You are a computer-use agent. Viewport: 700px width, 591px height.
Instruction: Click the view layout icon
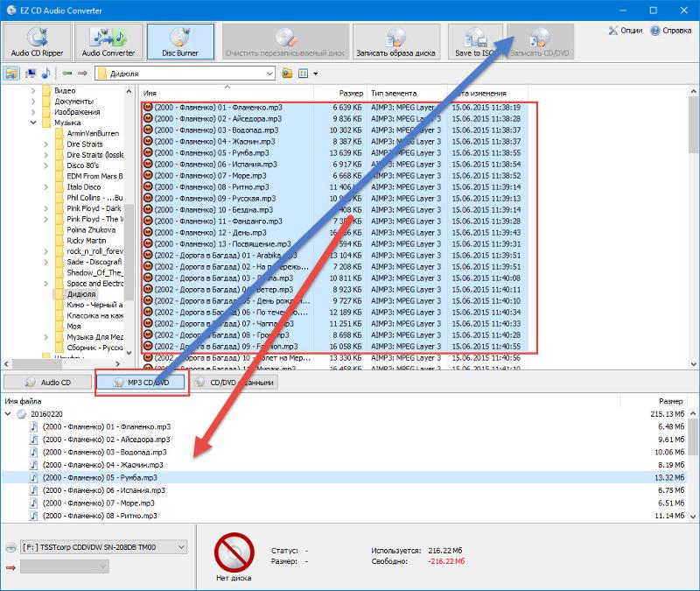tap(303, 74)
